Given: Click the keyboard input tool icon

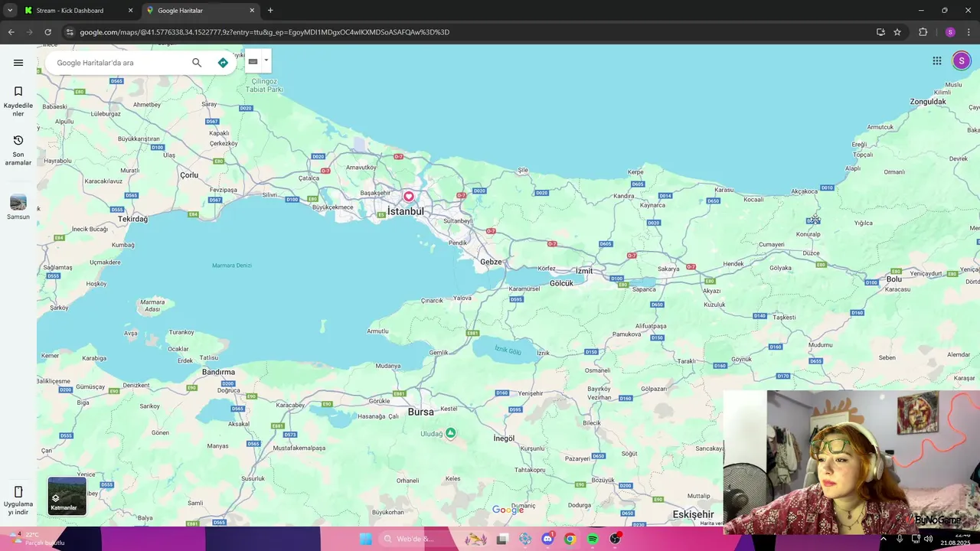Looking at the screenshot, I should pyautogui.click(x=253, y=61).
